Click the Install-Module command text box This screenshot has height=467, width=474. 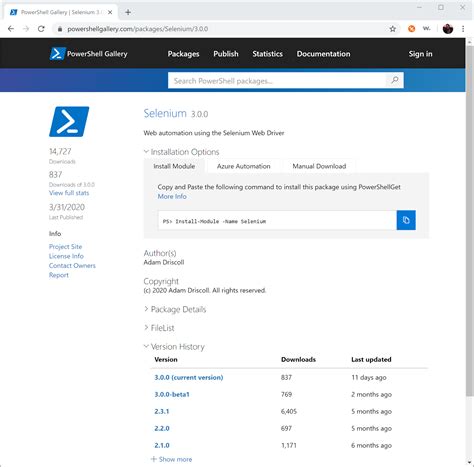point(277,220)
